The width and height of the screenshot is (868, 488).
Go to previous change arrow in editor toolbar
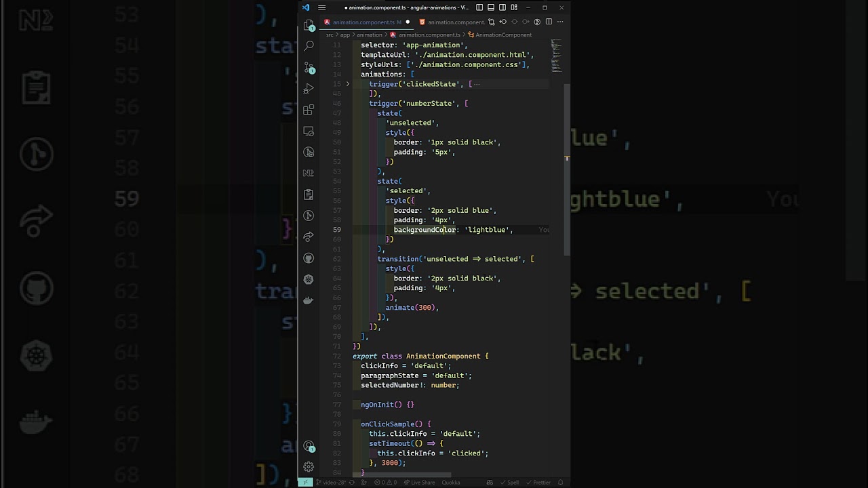[x=502, y=22]
